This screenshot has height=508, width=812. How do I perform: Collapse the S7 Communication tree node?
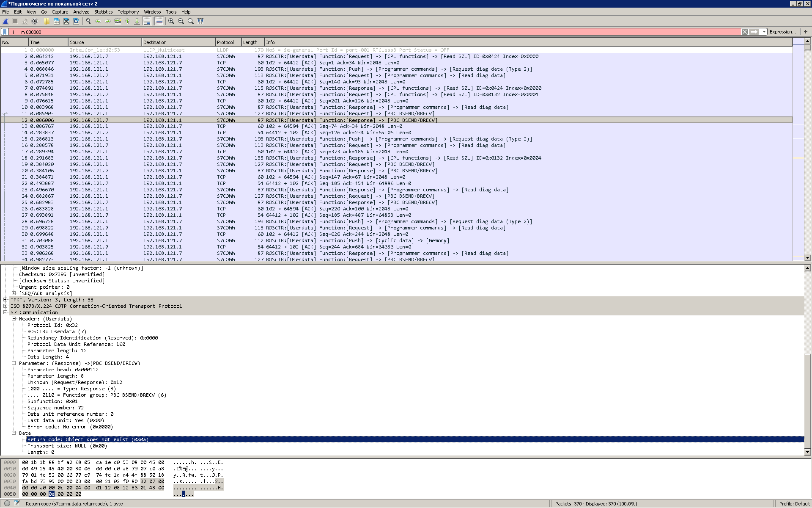point(5,312)
